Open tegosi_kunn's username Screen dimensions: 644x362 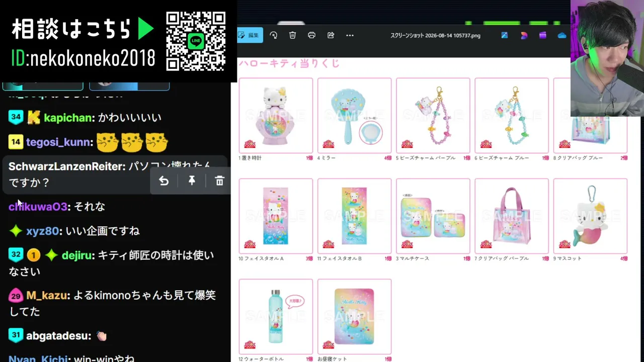pos(58,142)
